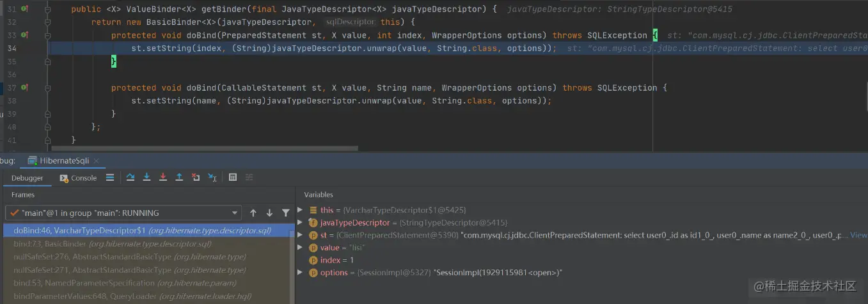The image size is (868, 304).
Task: Select the next frame with the down arrow
Action: [x=269, y=213]
